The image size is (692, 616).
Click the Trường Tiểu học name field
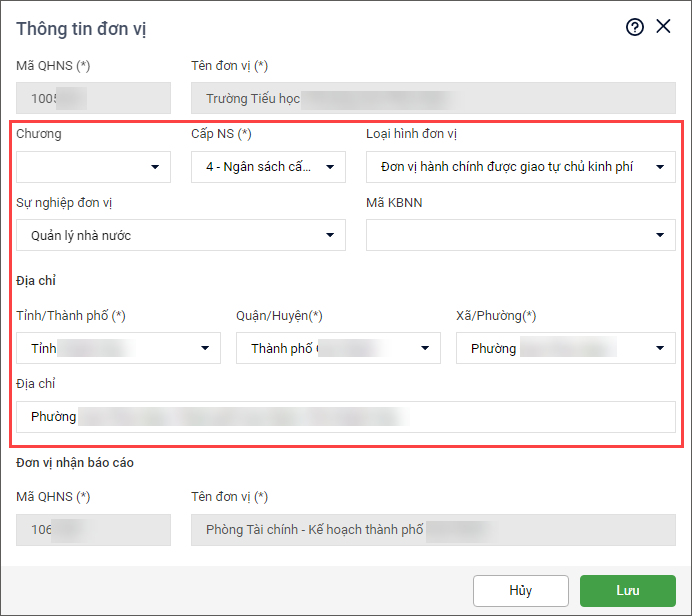[433, 98]
